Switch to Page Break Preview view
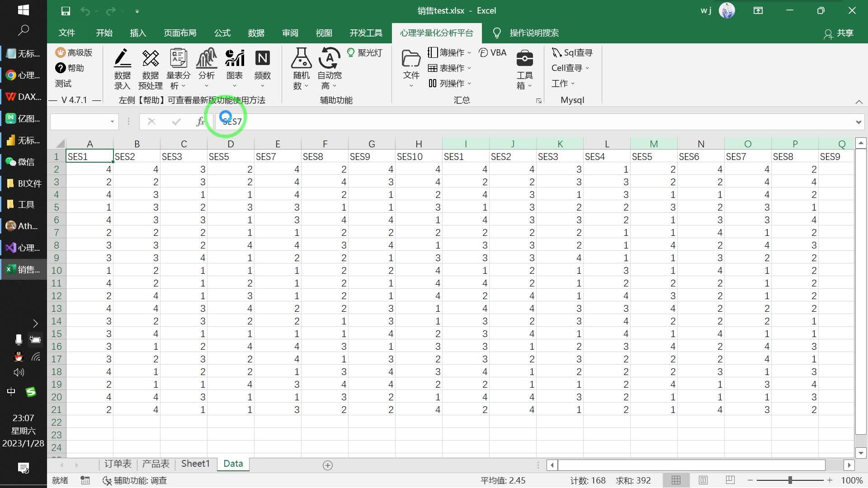868x488 pixels. pos(730,480)
